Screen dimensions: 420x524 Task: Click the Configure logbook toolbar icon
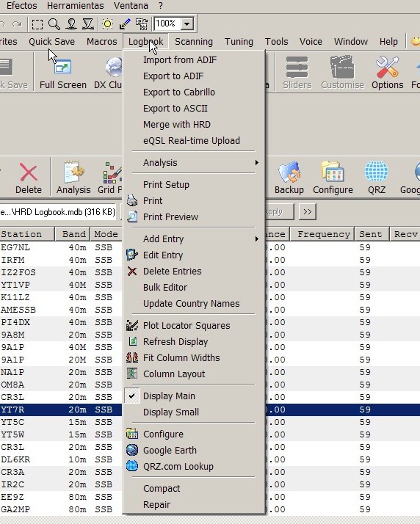point(333,172)
